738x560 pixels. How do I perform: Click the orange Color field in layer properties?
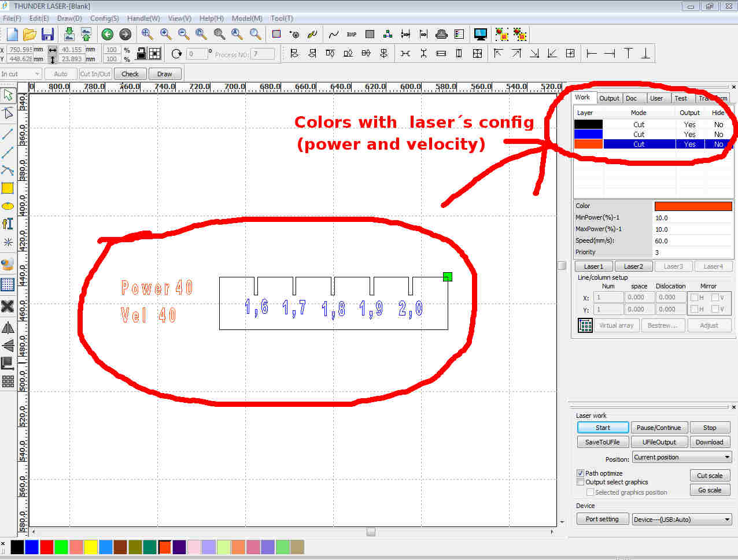693,206
